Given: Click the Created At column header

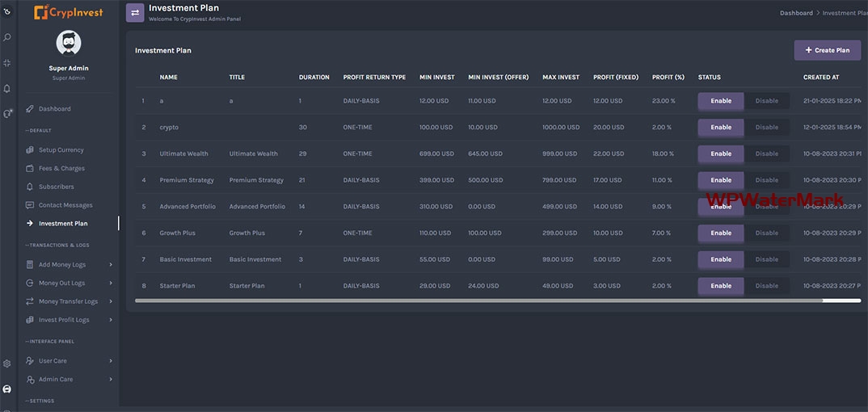Looking at the screenshot, I should coord(820,78).
